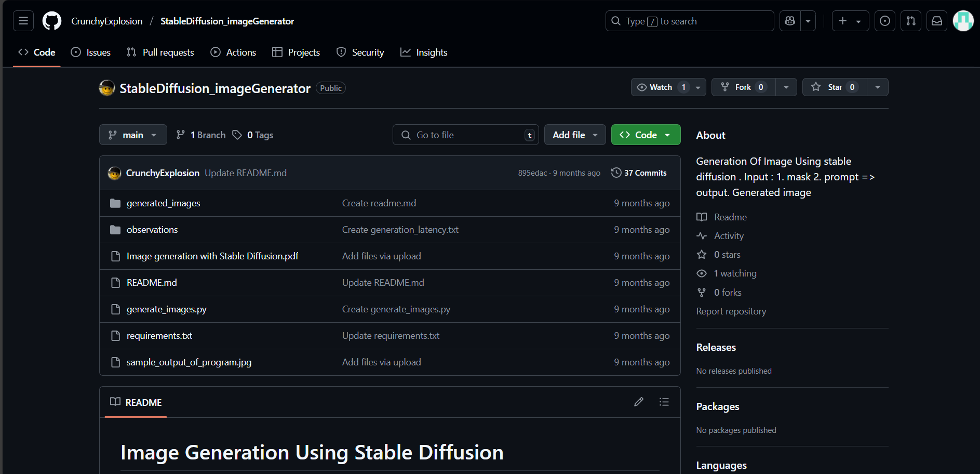Open the observations folder
The image size is (980, 474).
pyautogui.click(x=152, y=230)
